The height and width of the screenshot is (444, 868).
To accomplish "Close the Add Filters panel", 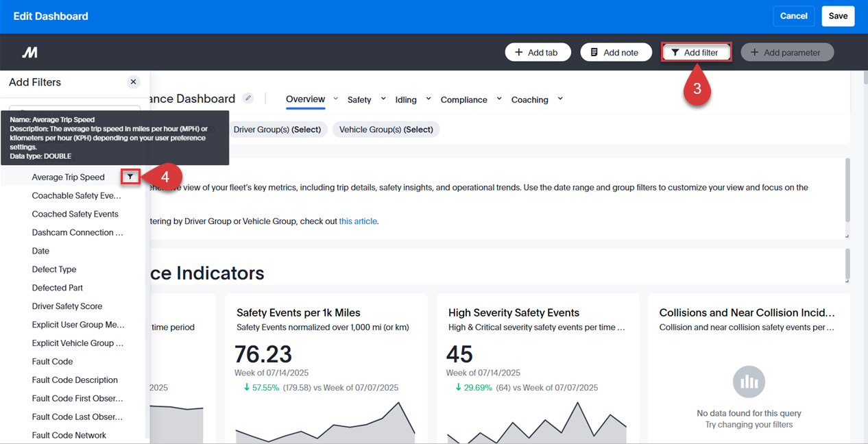I will [x=133, y=82].
